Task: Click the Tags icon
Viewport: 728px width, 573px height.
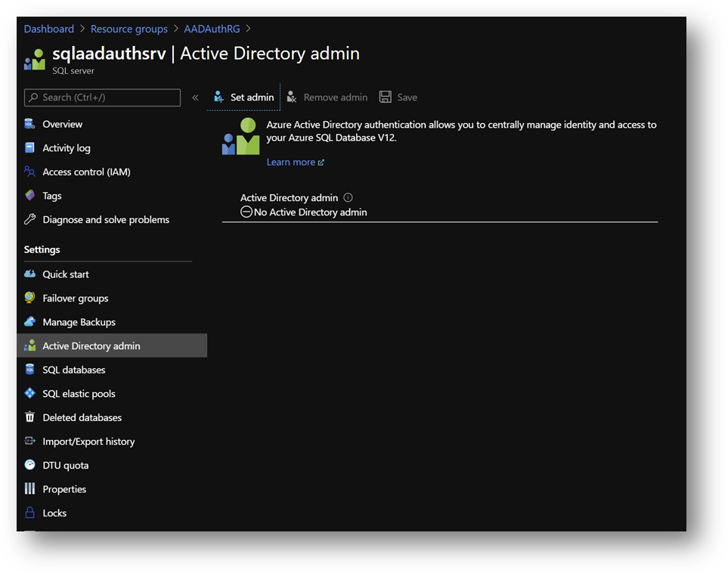Action: click(x=29, y=196)
